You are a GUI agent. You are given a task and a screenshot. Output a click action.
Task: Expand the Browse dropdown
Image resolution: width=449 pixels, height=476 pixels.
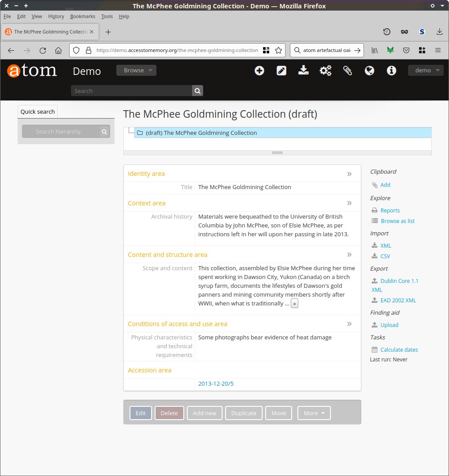coord(136,71)
